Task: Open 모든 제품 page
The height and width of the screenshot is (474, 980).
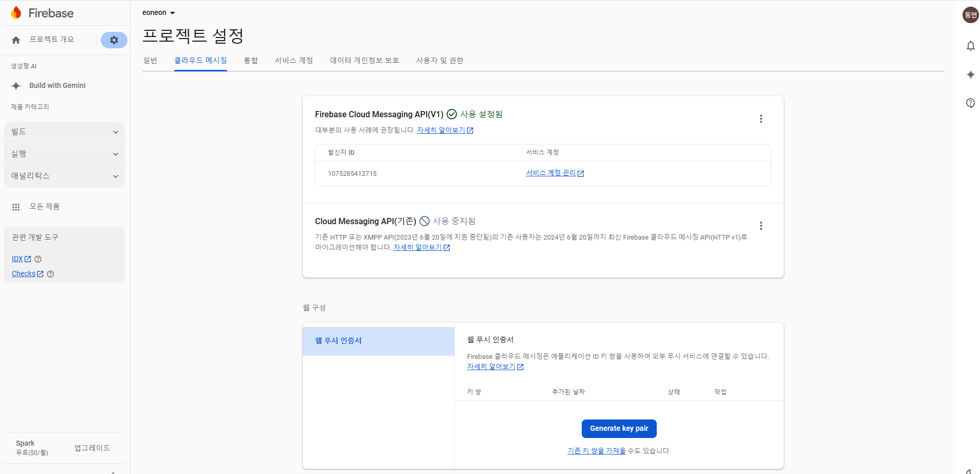Action: coord(45,207)
